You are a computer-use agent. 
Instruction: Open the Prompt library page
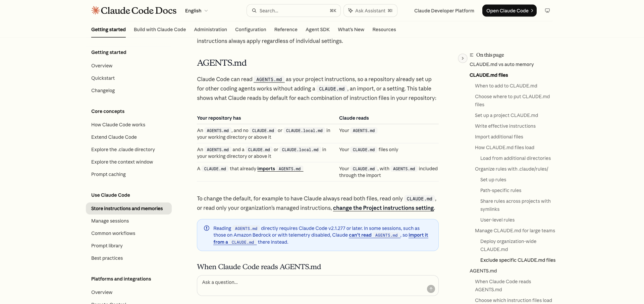(x=107, y=246)
